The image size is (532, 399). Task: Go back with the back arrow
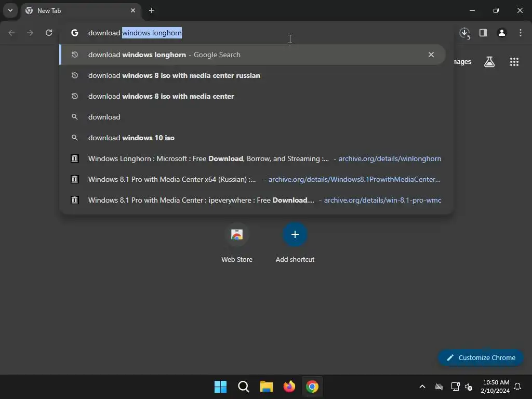[x=11, y=33]
